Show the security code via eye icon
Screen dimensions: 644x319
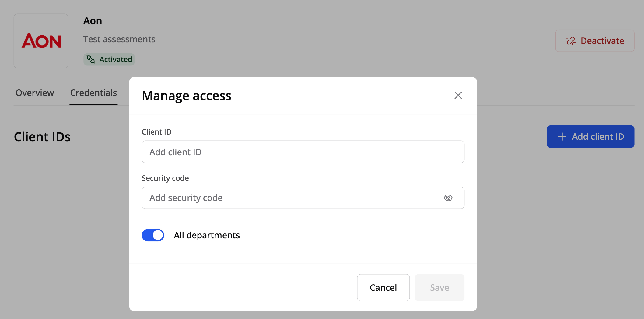pos(448,198)
